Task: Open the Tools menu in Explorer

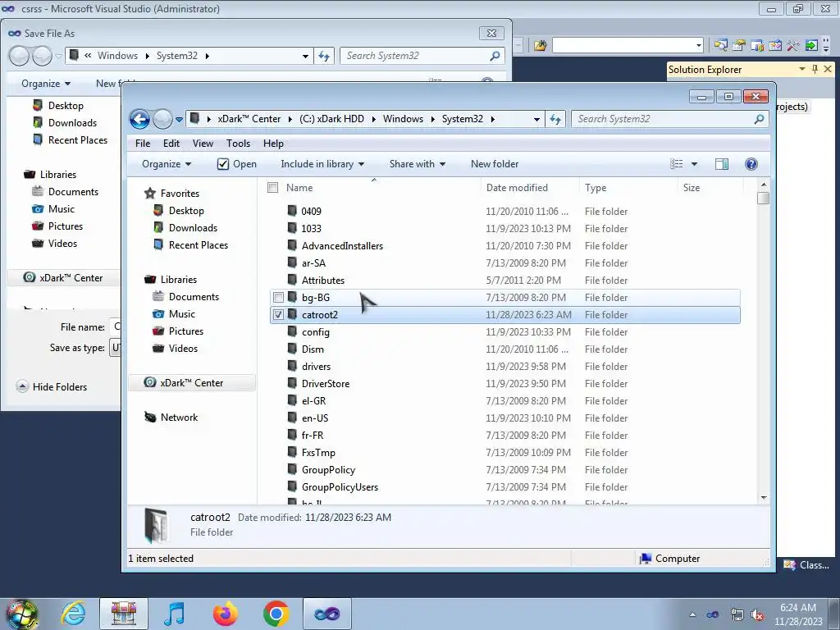Action: click(x=239, y=144)
